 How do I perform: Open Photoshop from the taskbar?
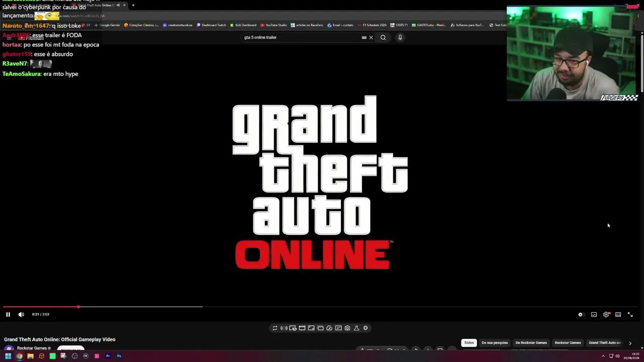pos(119,356)
